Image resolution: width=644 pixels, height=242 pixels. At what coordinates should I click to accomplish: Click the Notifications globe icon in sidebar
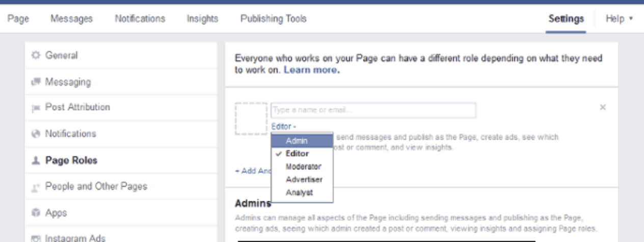pyautogui.click(x=36, y=134)
